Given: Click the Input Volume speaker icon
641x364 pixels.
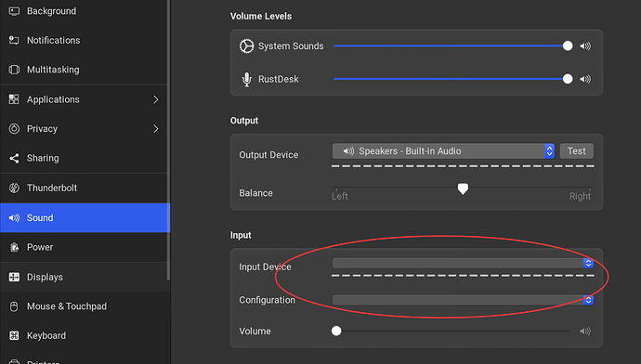Looking at the screenshot, I should coord(585,331).
